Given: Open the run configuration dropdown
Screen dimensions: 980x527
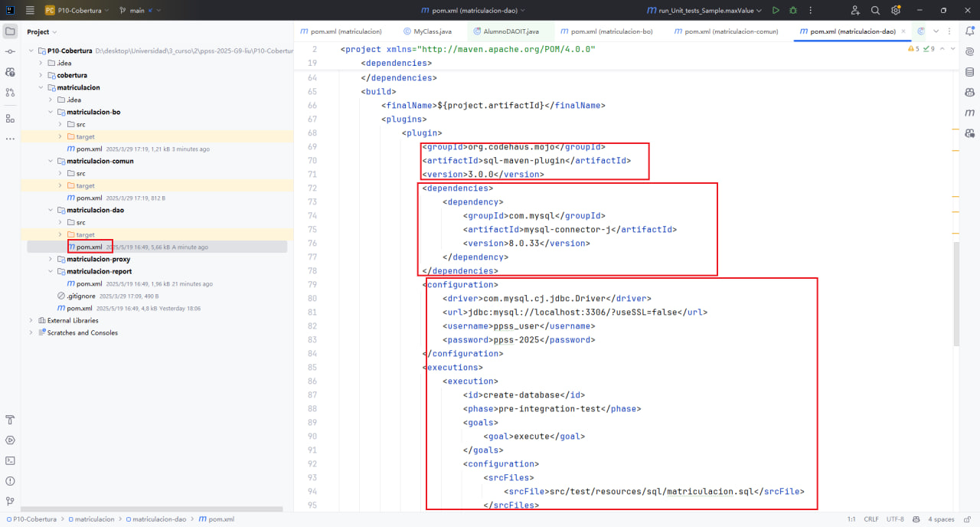Looking at the screenshot, I should [x=704, y=11].
